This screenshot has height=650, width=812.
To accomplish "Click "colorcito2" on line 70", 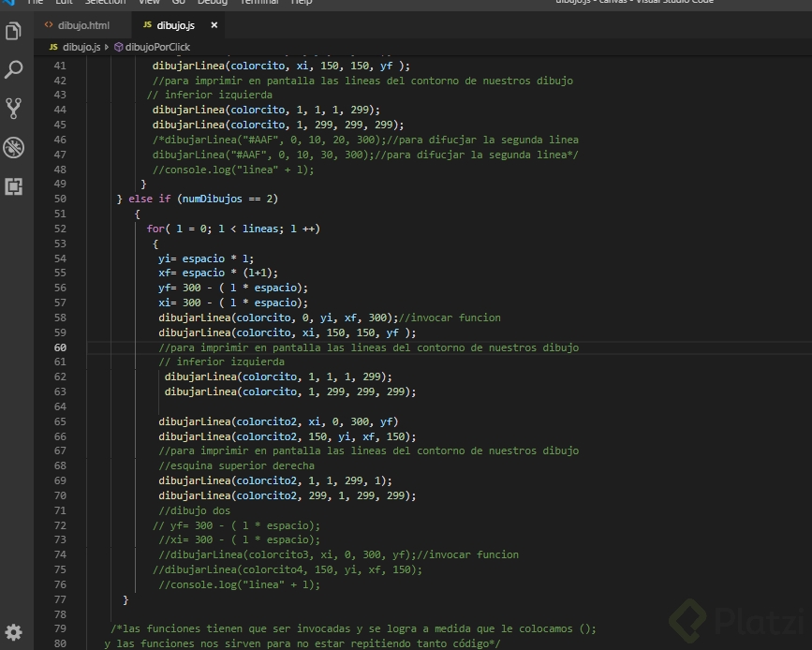I will click(266, 495).
